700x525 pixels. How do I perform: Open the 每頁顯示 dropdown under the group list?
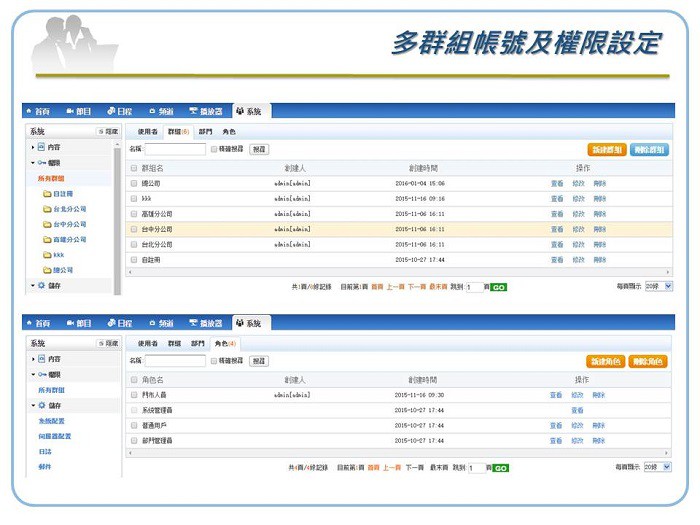[x=658, y=286]
